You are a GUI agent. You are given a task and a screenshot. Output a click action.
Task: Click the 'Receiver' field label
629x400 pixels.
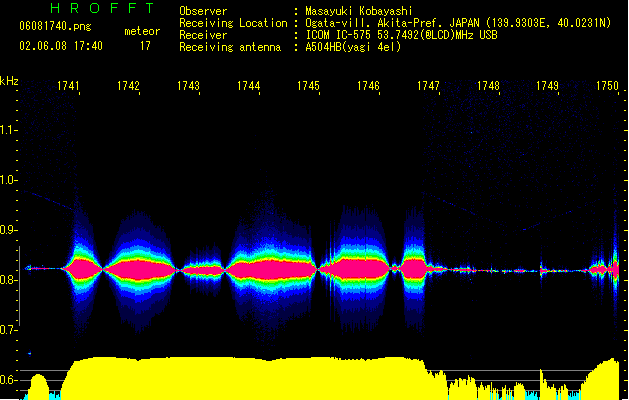click(x=203, y=35)
